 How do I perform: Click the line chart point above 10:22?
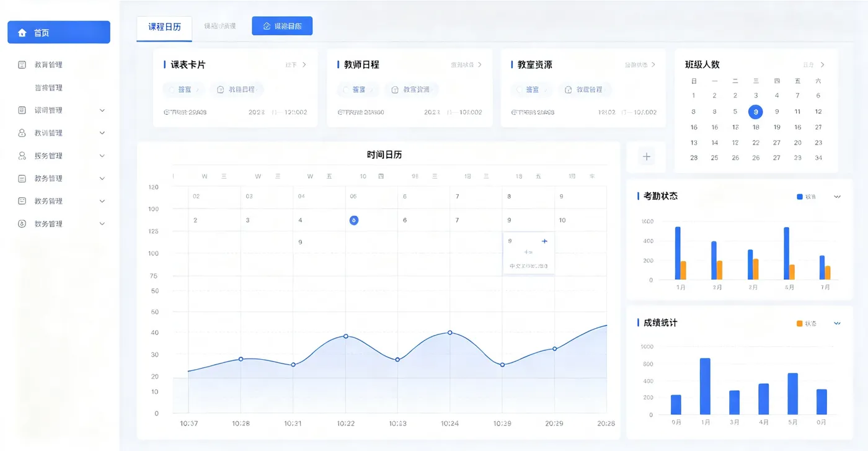(346, 336)
